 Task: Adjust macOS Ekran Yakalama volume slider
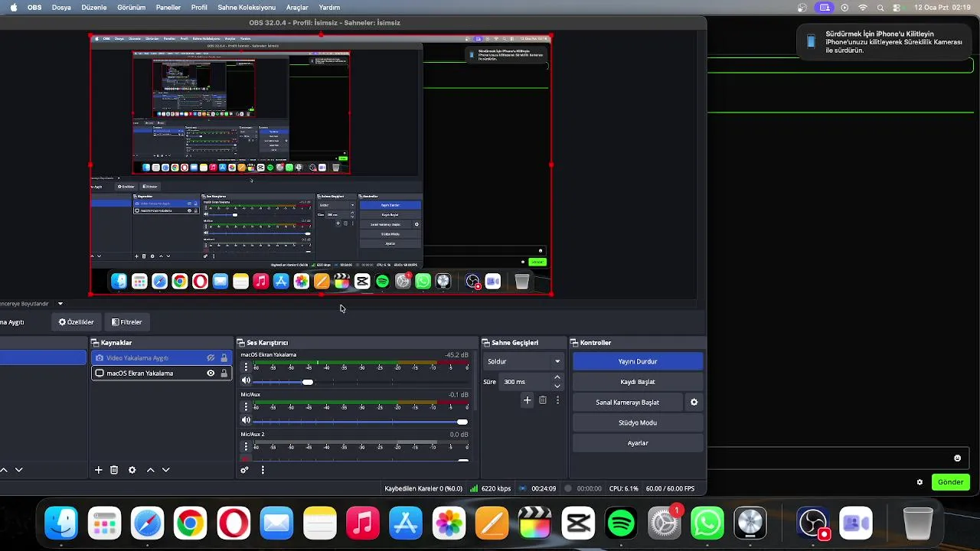(x=307, y=382)
